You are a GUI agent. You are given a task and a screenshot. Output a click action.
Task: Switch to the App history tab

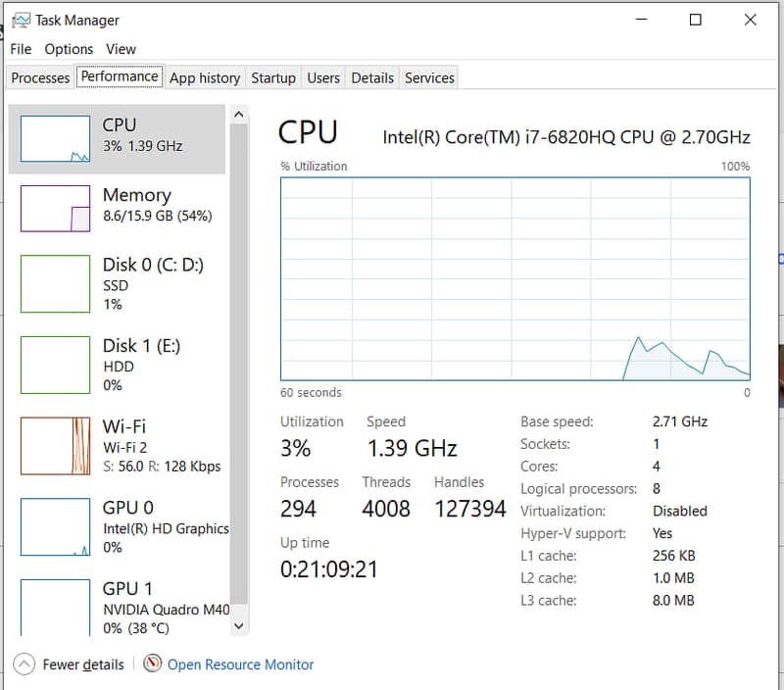coord(204,77)
